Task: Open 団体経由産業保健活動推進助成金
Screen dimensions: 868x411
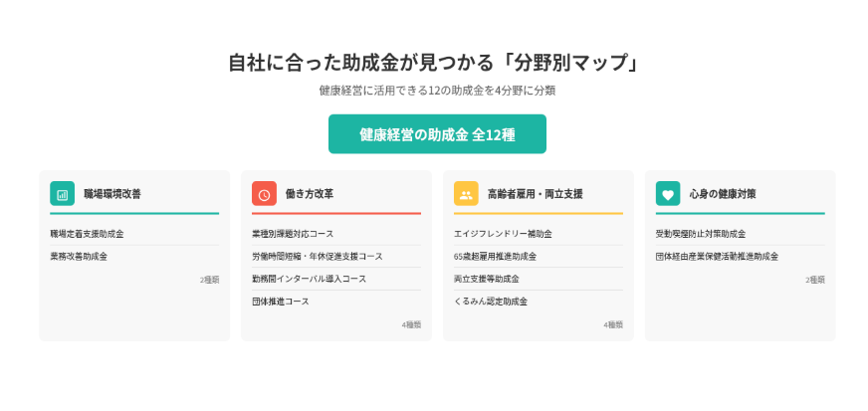Action: 717,256
